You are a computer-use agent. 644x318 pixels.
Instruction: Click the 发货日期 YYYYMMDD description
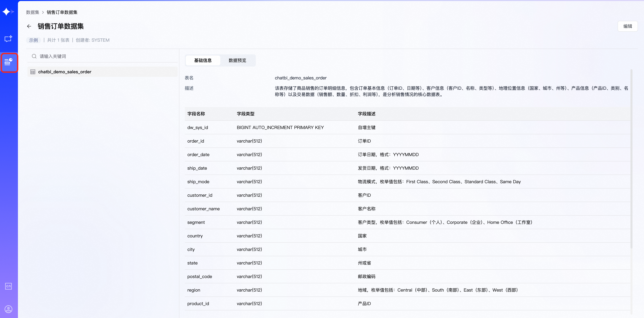[388, 168]
